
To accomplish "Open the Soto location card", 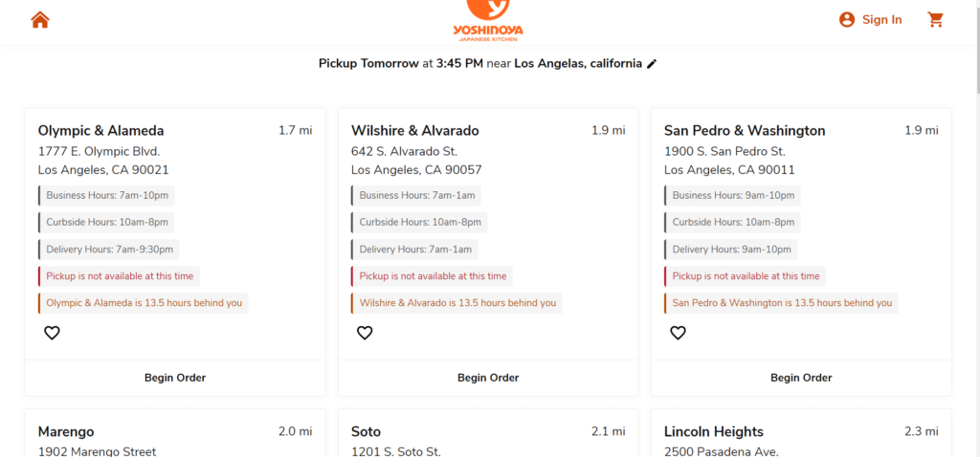I will (x=367, y=432).
